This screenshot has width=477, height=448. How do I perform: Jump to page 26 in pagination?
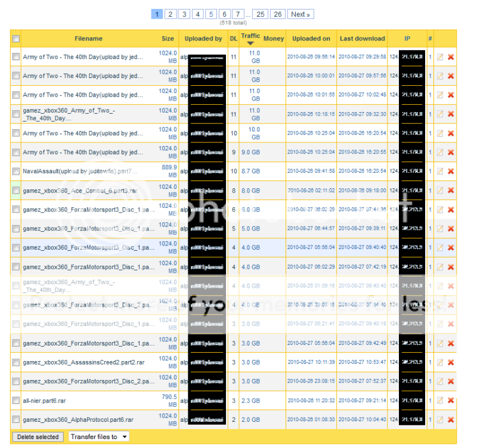click(277, 14)
